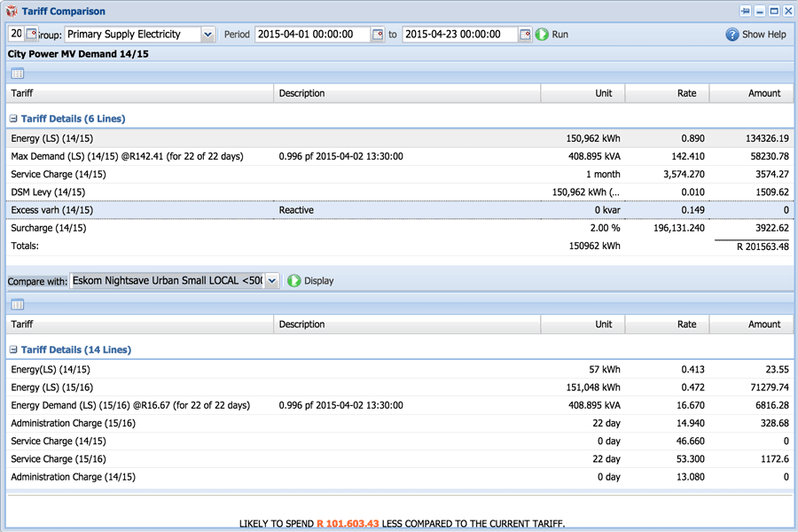Sort by Tariff column in top table
The width and height of the screenshot is (798, 532).
point(140,93)
